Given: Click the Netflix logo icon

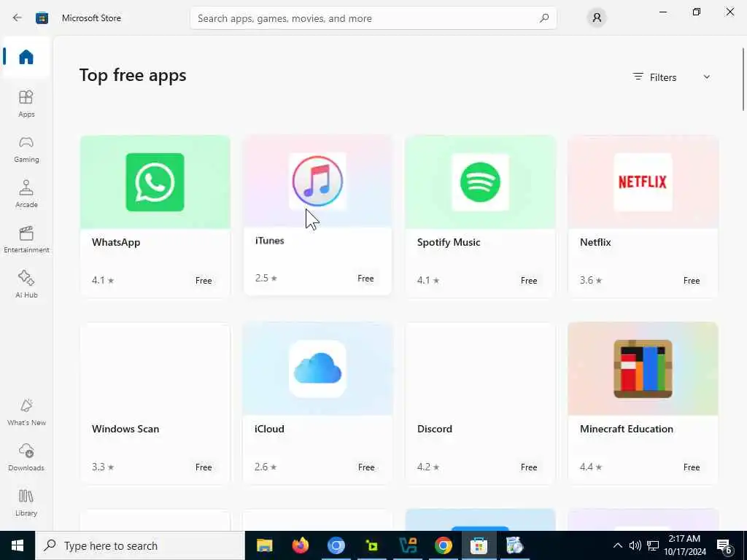Looking at the screenshot, I should (643, 182).
